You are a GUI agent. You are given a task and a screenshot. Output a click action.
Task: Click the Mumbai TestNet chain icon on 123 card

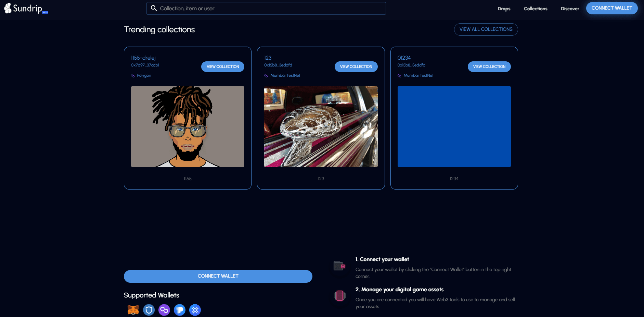[x=266, y=76]
